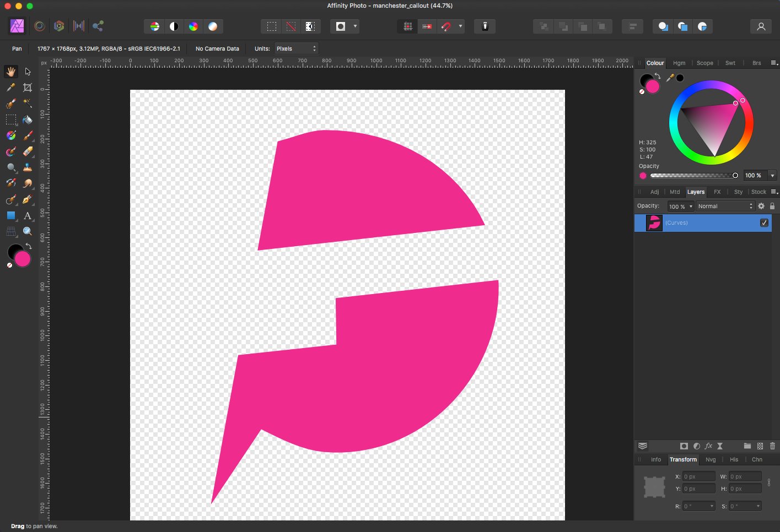The height and width of the screenshot is (532, 780).
Task: Switch to Photo Persona
Action: (17, 26)
